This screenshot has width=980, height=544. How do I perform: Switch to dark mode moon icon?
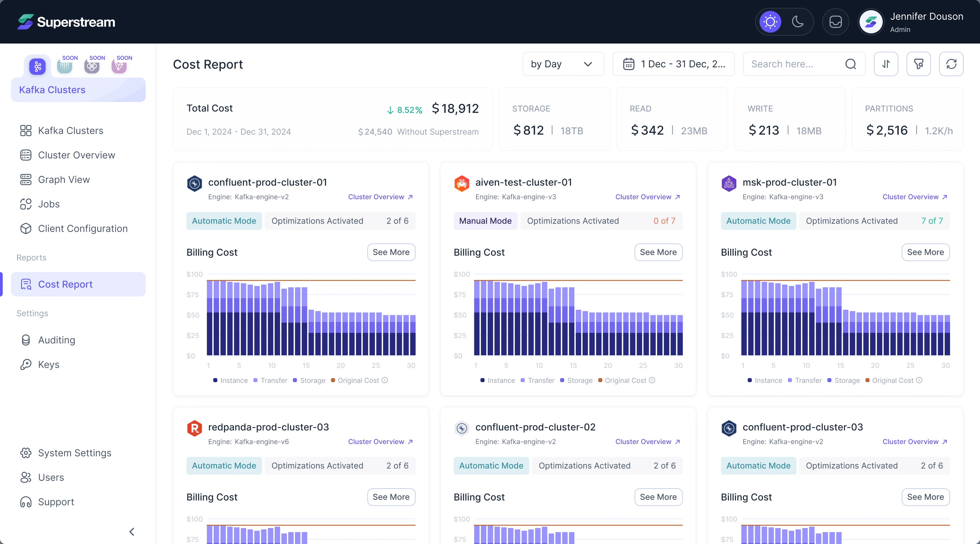(x=798, y=22)
